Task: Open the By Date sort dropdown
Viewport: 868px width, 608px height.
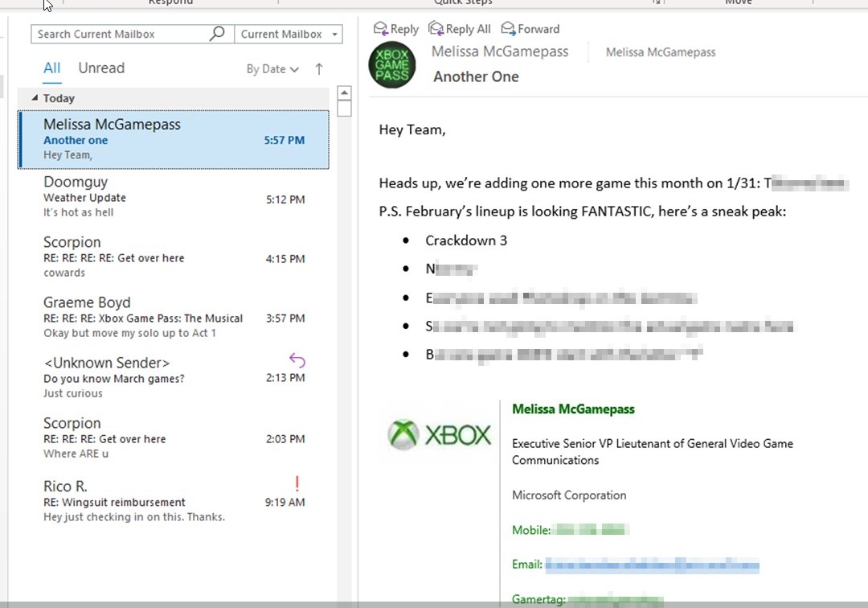Action: pos(272,69)
